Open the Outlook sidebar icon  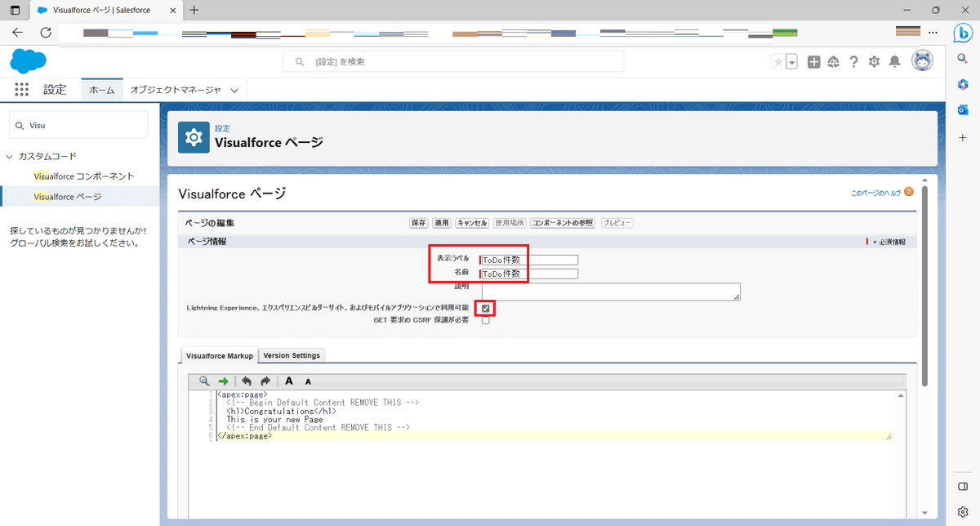click(963, 110)
